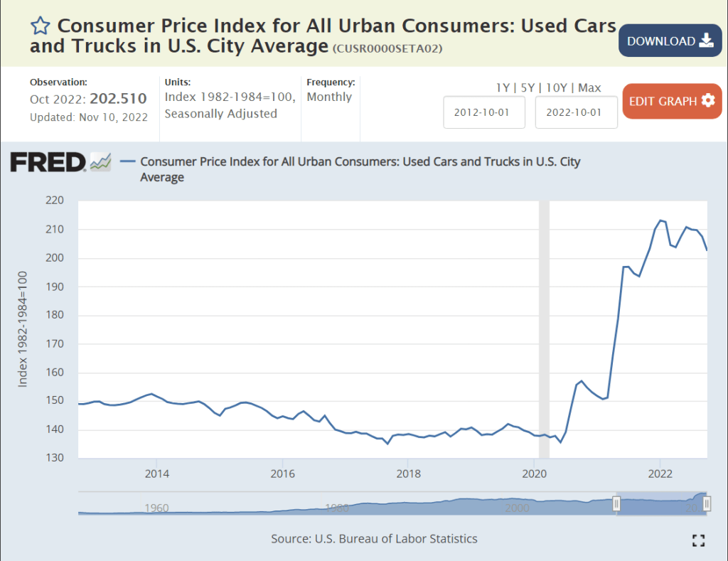This screenshot has width=728, height=561.
Task: Click left handle of range selector
Action: tap(616, 503)
